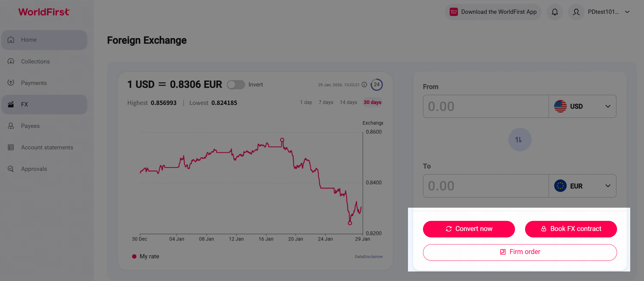Click the From amount input field
The height and width of the screenshot is (281, 644).
point(486,106)
